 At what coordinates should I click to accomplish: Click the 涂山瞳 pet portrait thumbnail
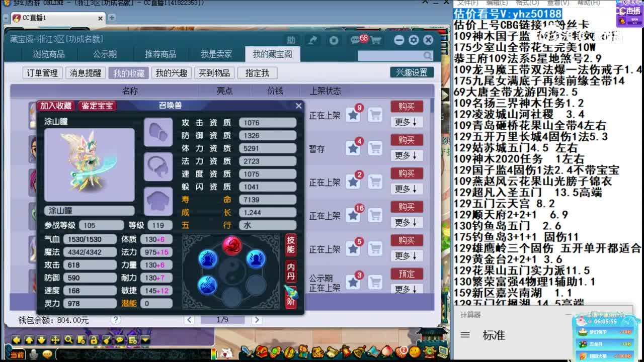(90, 164)
